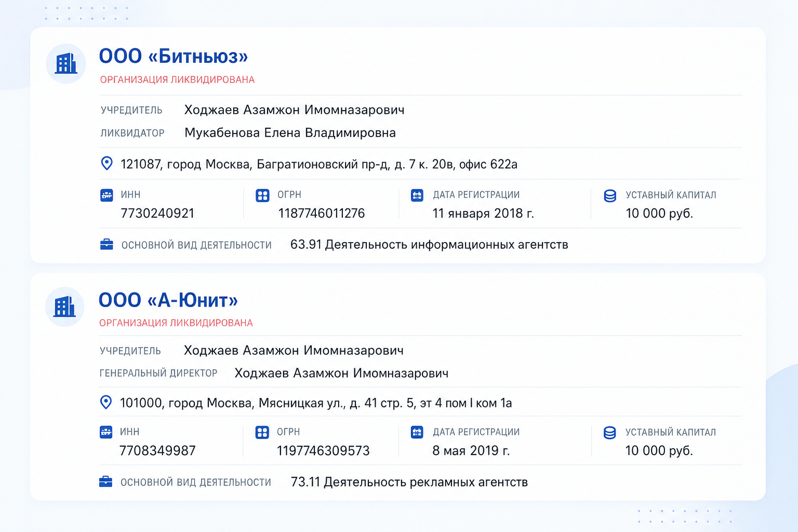Select ИНН value 7708349987
798x532 pixels.
(x=157, y=451)
